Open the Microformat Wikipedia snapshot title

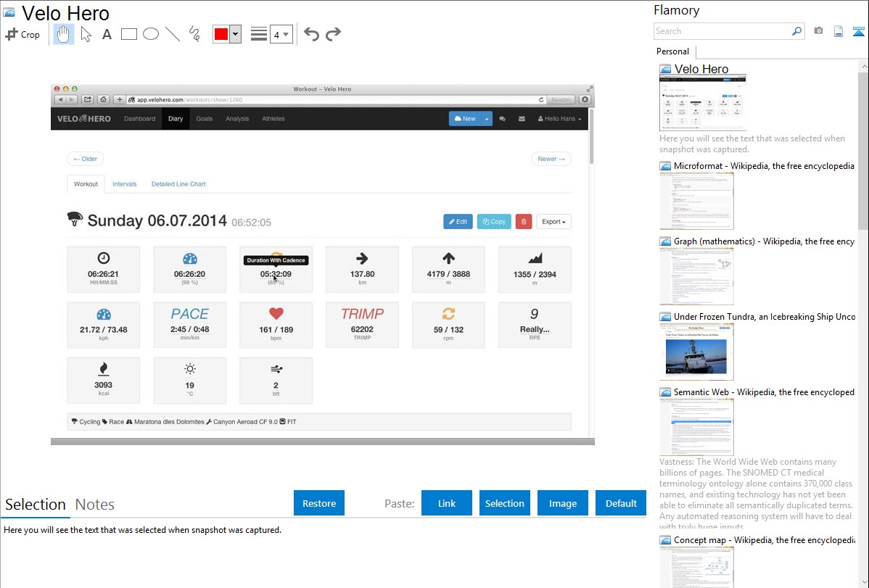tap(764, 166)
